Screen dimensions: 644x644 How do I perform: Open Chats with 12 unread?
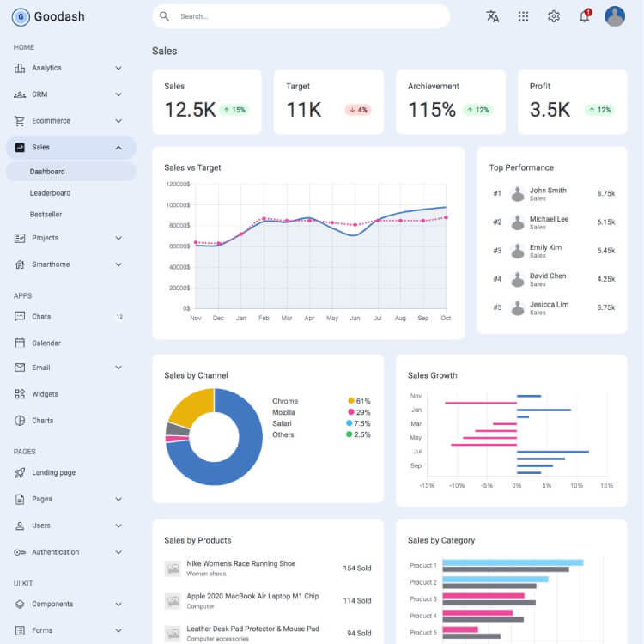point(41,317)
